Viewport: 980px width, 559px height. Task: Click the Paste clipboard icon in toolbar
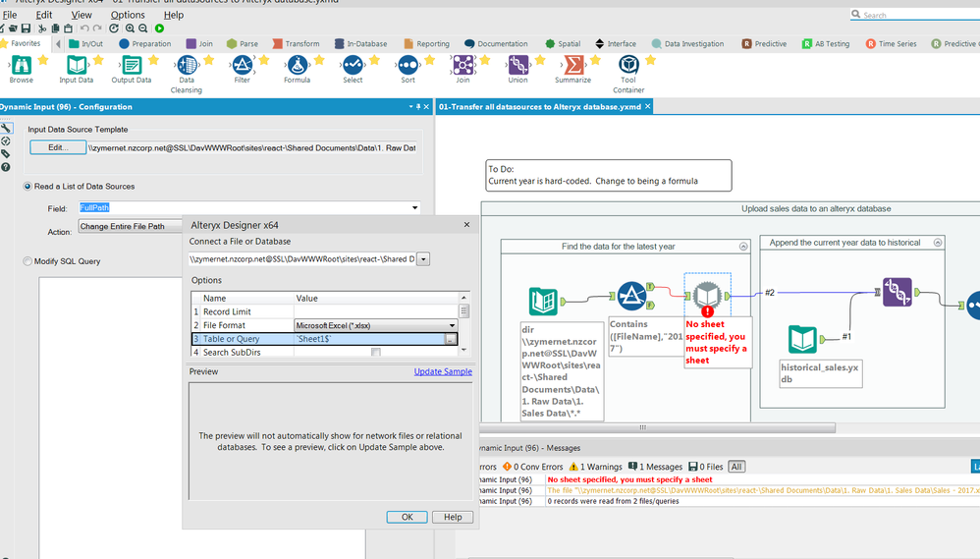click(x=68, y=28)
